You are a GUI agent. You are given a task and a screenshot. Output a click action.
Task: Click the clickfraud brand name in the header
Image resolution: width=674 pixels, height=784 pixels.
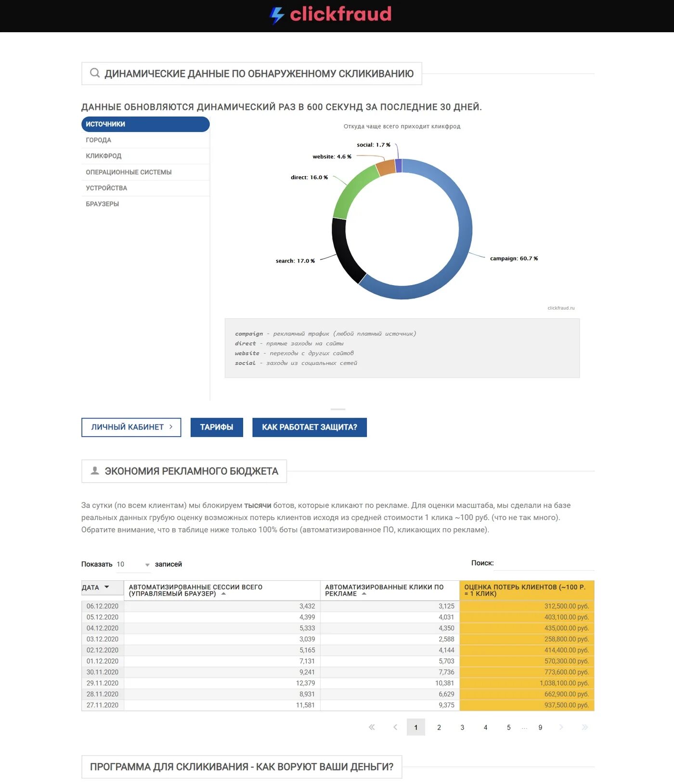(341, 14)
